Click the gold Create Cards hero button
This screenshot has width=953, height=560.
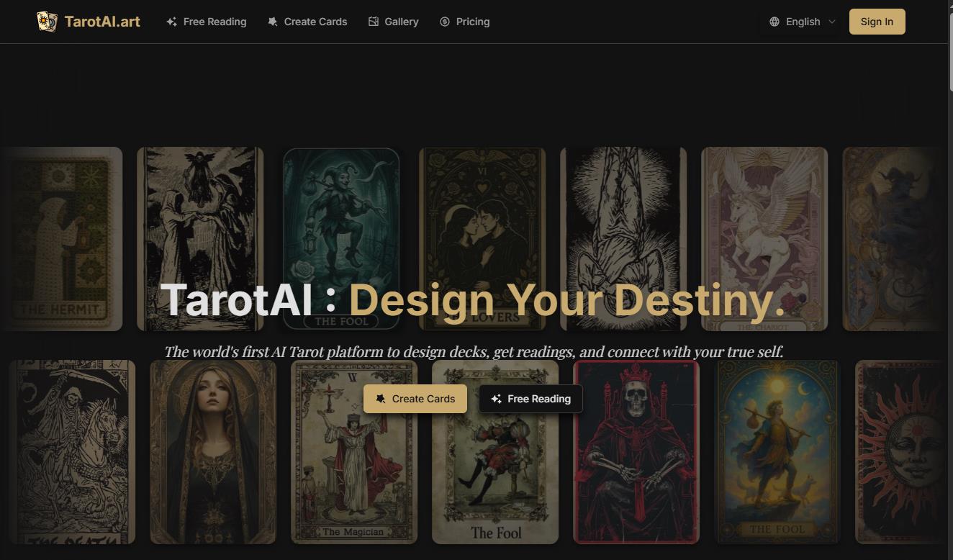coord(415,399)
